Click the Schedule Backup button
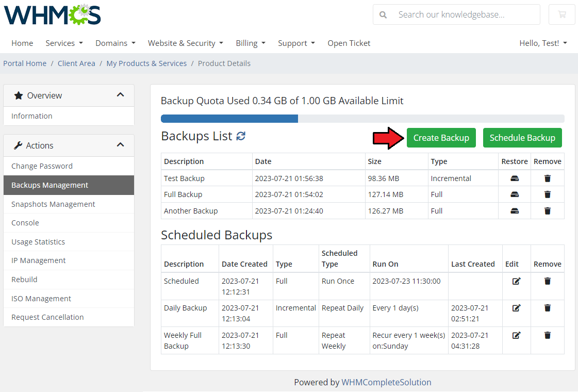Viewport: 578px width, 392px height. point(522,138)
